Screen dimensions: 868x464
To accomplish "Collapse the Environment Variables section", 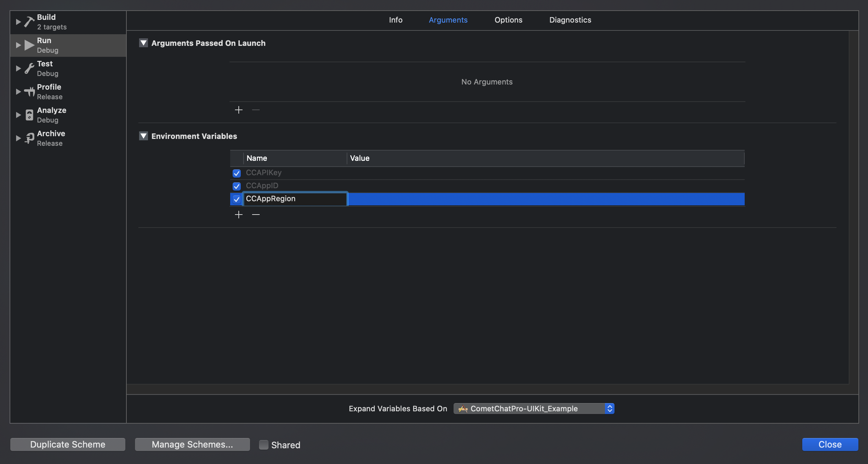I will 144,136.
